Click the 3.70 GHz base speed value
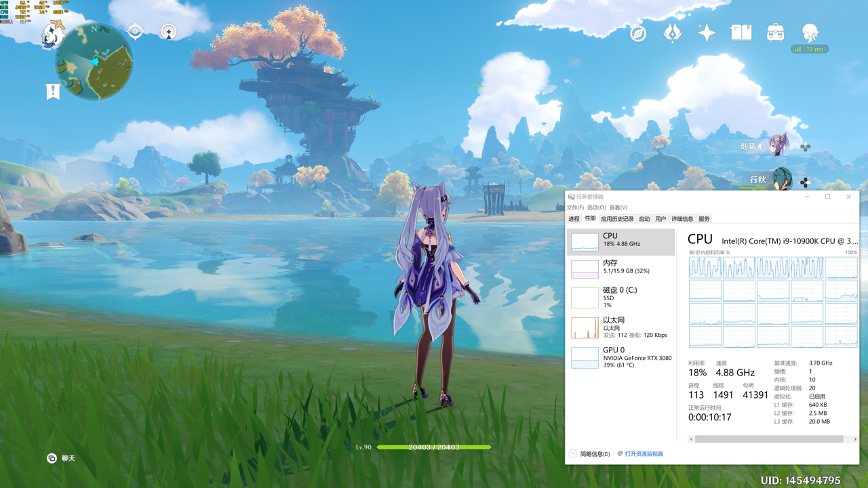868x488 pixels. pyautogui.click(x=821, y=363)
